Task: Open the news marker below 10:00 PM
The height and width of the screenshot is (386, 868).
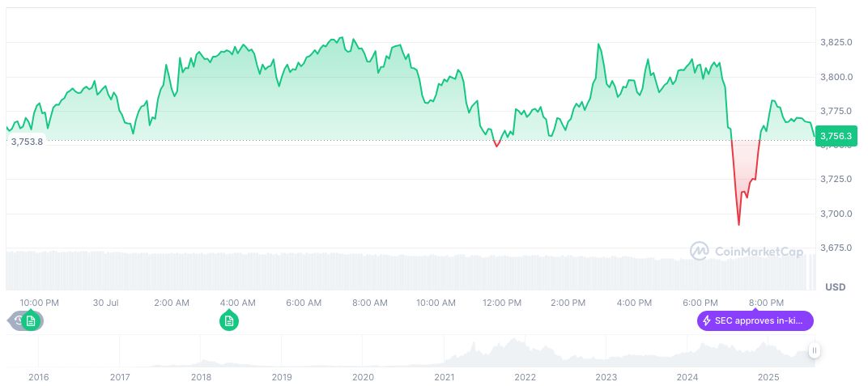Action: (31, 321)
